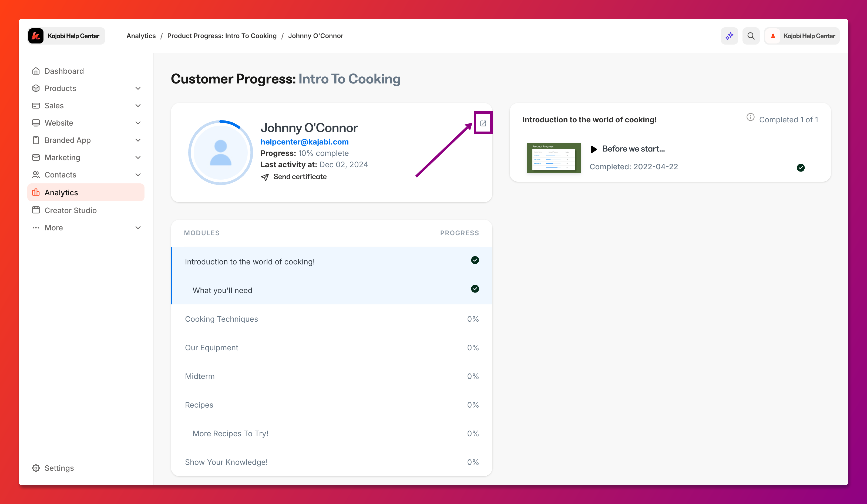Open contact profile external link icon
Image resolution: width=867 pixels, height=504 pixels.
483,123
